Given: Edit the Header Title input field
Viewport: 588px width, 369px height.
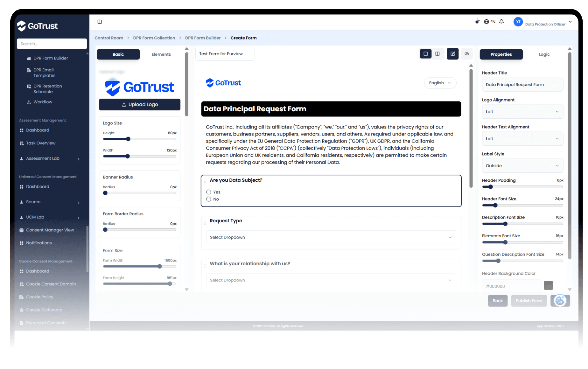Looking at the screenshot, I should [x=522, y=85].
